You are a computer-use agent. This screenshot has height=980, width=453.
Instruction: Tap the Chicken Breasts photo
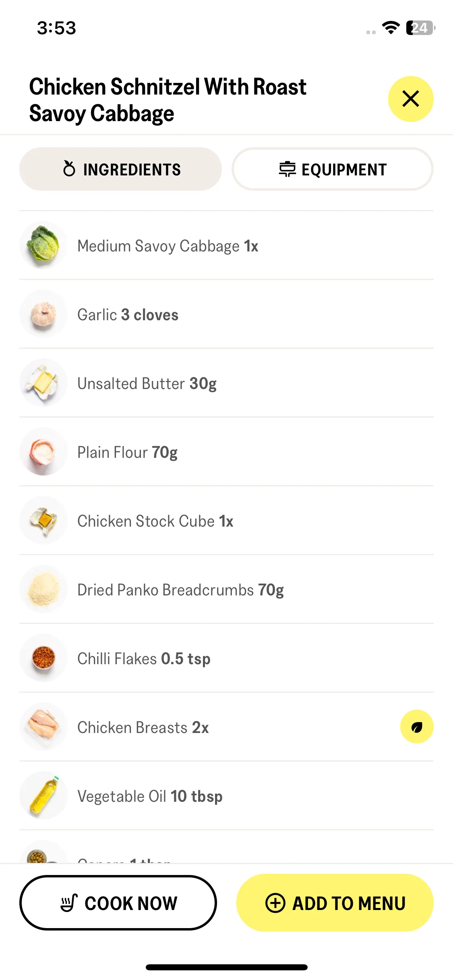43,727
